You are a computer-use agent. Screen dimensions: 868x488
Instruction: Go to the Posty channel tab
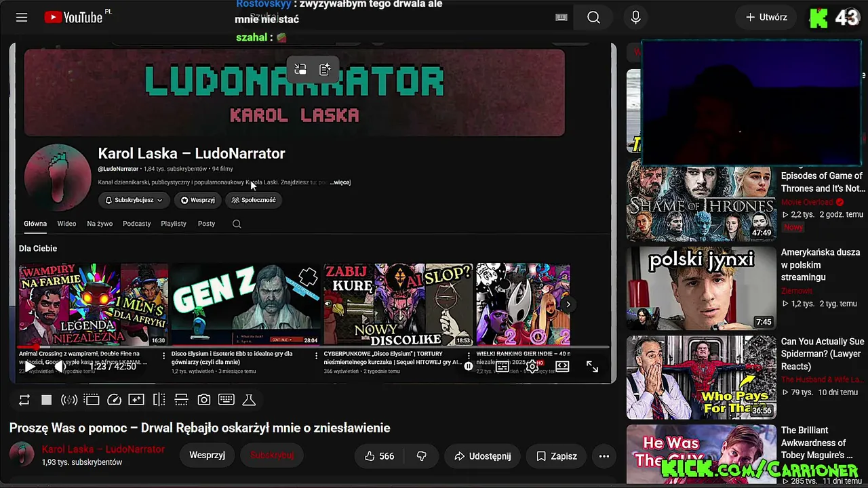206,224
